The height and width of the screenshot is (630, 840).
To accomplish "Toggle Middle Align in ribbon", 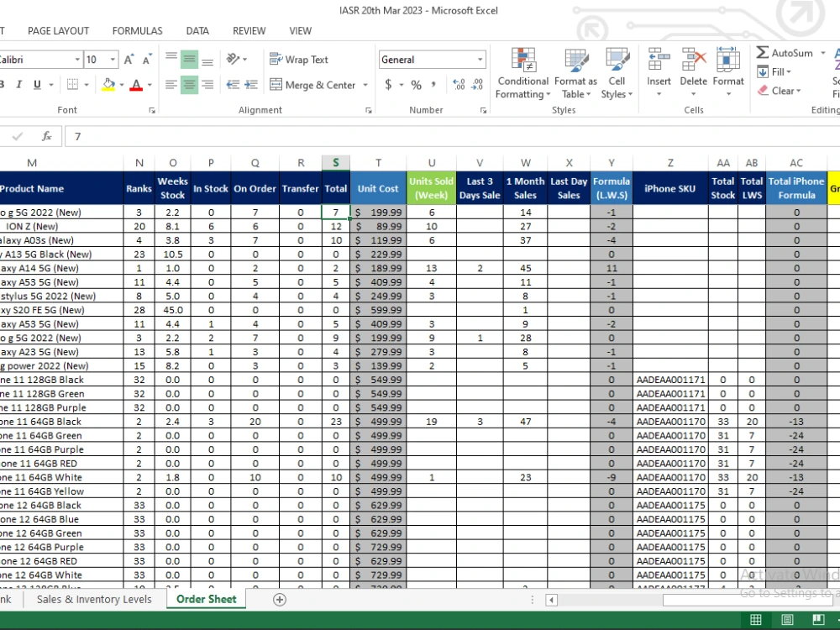I will coord(189,59).
